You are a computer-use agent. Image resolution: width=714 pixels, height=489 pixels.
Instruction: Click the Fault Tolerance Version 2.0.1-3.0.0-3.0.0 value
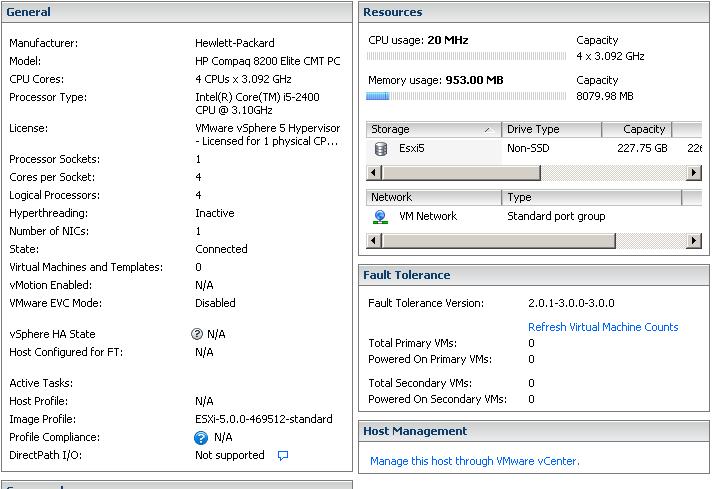571,303
